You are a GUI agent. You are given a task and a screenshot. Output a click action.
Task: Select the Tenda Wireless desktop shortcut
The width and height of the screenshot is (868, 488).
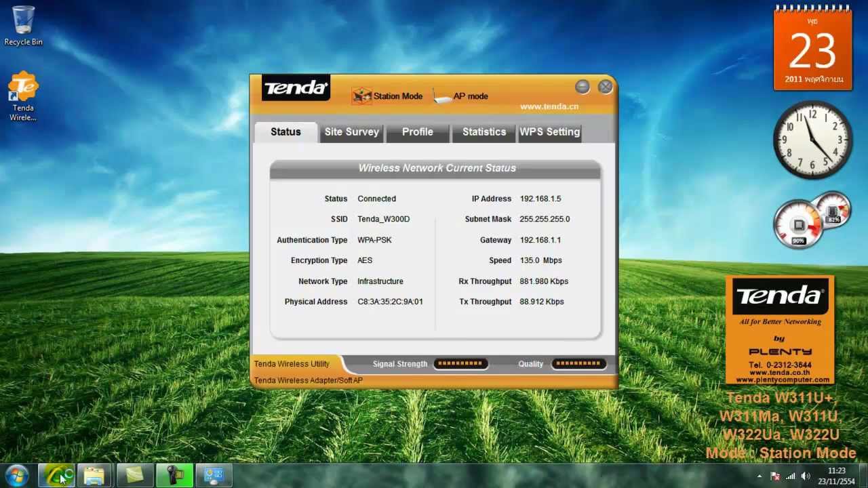click(23, 97)
